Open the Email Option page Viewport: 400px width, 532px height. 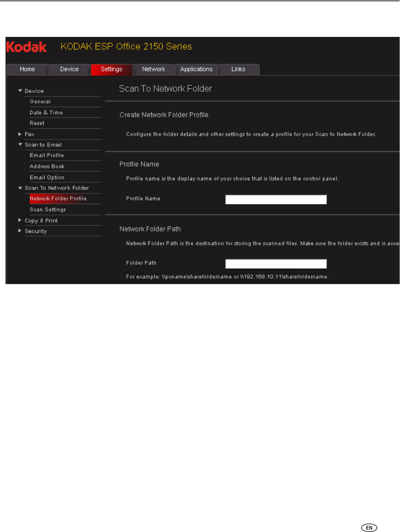click(x=47, y=177)
